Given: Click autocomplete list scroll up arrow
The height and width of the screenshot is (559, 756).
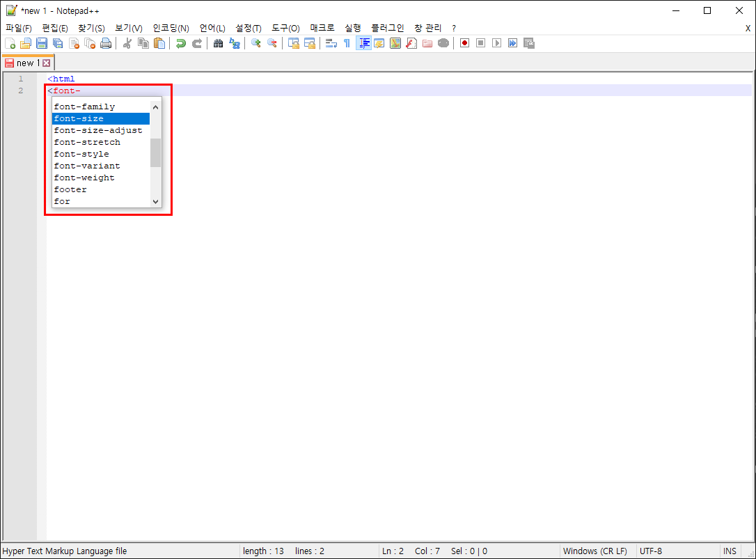Looking at the screenshot, I should (155, 107).
